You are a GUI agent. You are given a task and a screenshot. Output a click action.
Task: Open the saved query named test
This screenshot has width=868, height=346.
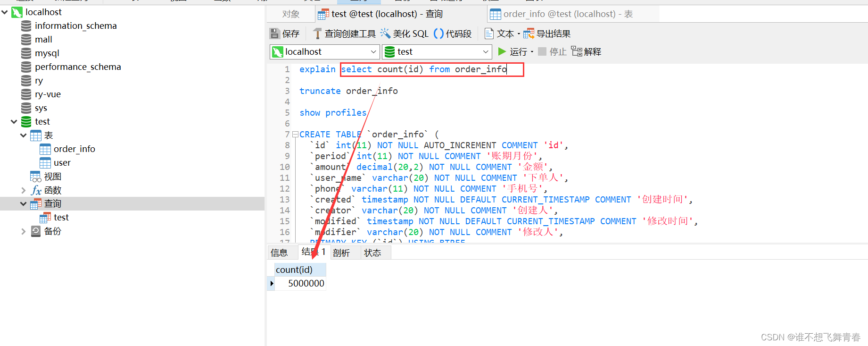pos(61,218)
